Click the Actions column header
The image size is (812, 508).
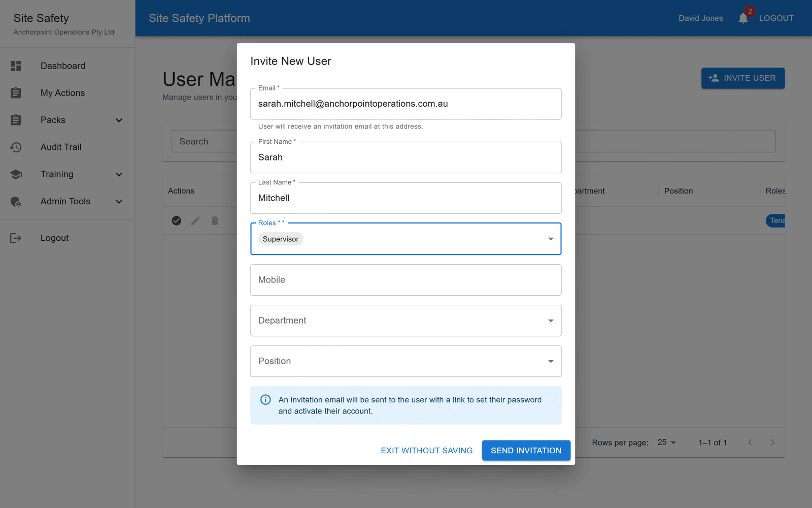pos(181,191)
